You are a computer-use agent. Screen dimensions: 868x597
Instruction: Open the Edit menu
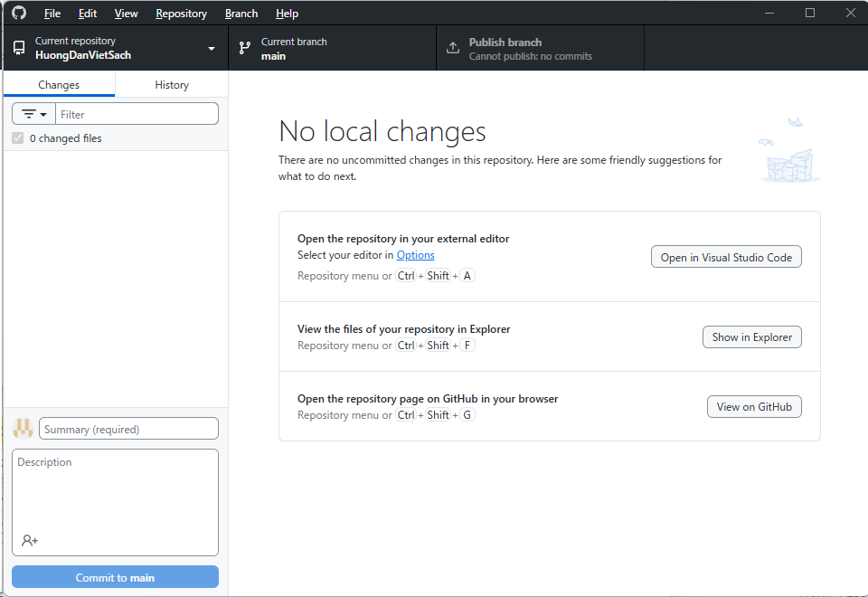tap(88, 14)
